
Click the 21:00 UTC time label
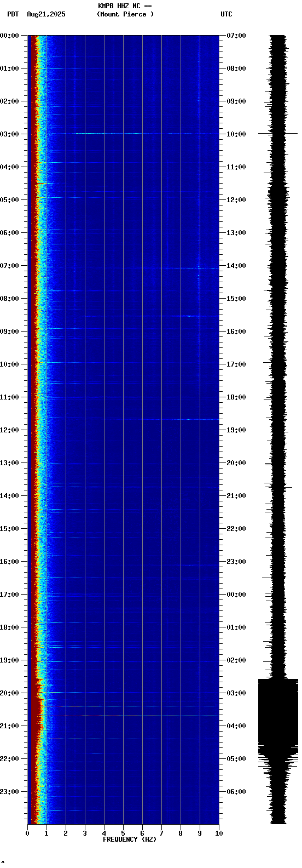click(x=236, y=496)
